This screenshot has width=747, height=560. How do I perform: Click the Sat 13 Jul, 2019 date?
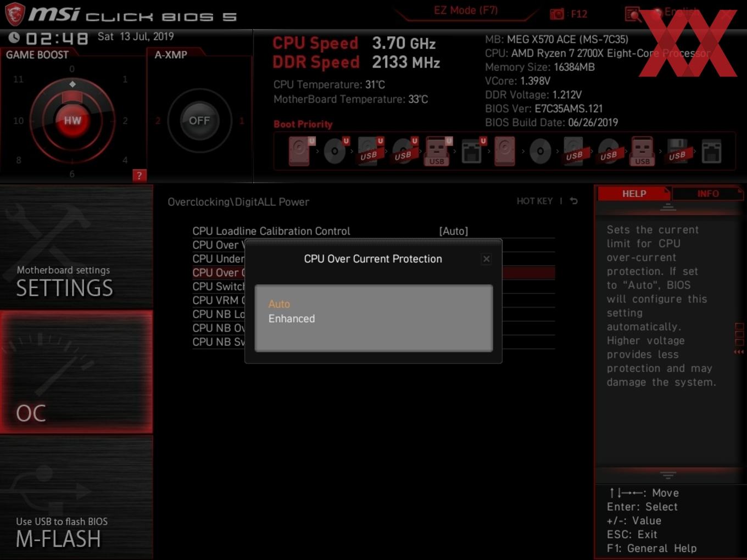(x=136, y=36)
